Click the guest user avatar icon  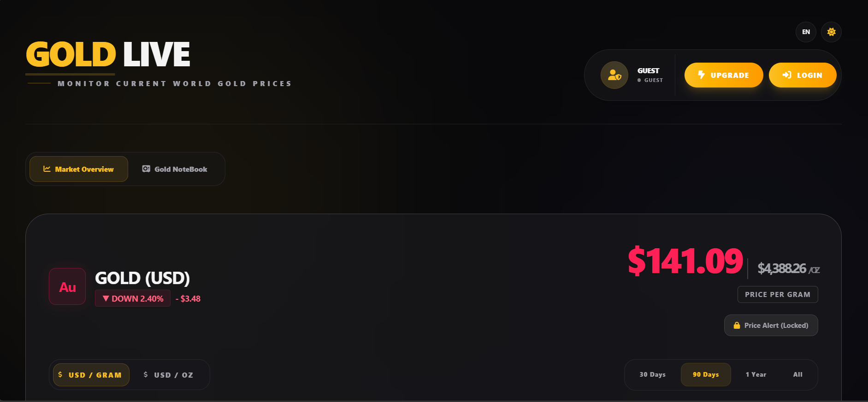point(614,75)
